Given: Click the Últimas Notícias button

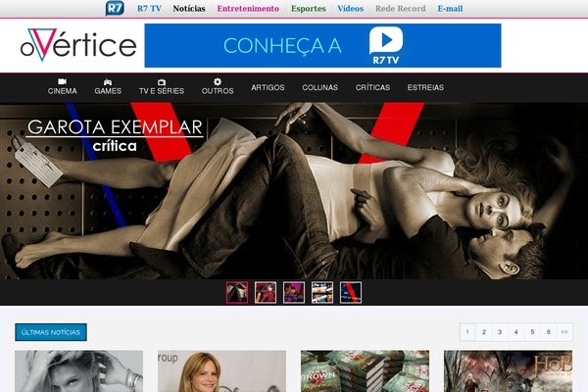Looking at the screenshot, I should (51, 332).
